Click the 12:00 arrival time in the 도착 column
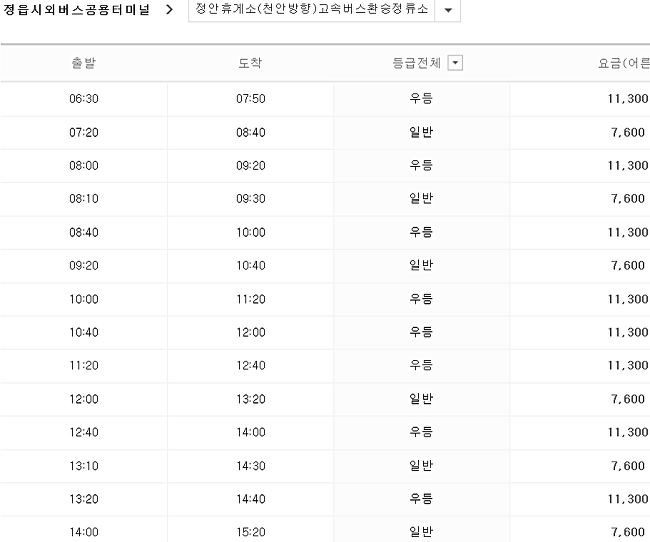The image size is (650, 542). (251, 332)
